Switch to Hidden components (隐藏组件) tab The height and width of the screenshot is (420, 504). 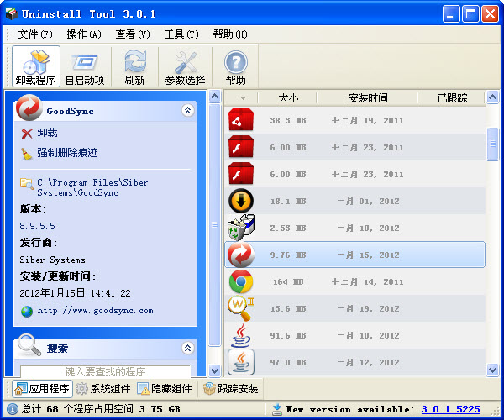tap(165, 389)
